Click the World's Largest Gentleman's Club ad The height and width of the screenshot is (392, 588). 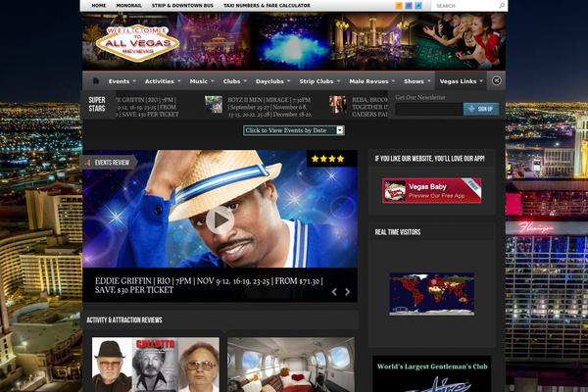click(432, 374)
